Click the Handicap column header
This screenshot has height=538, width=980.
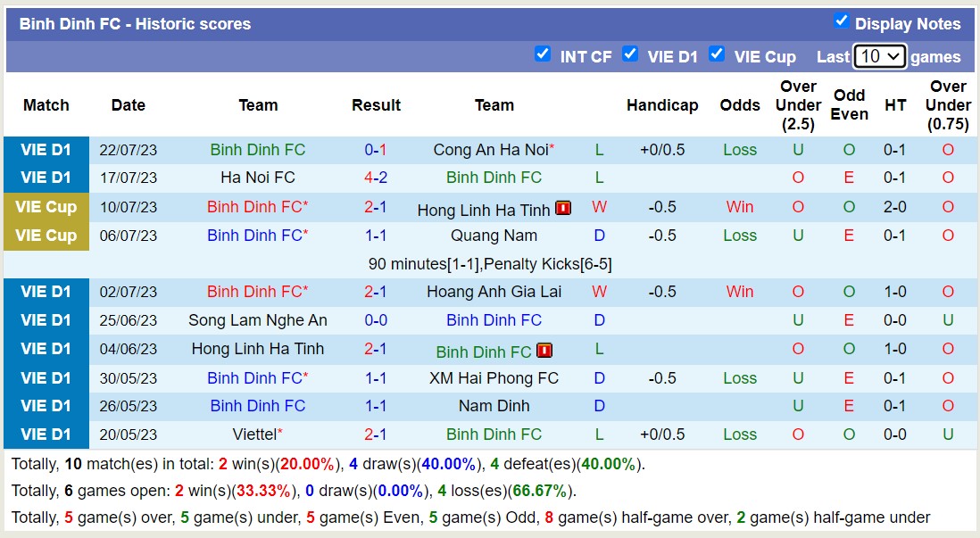click(661, 105)
